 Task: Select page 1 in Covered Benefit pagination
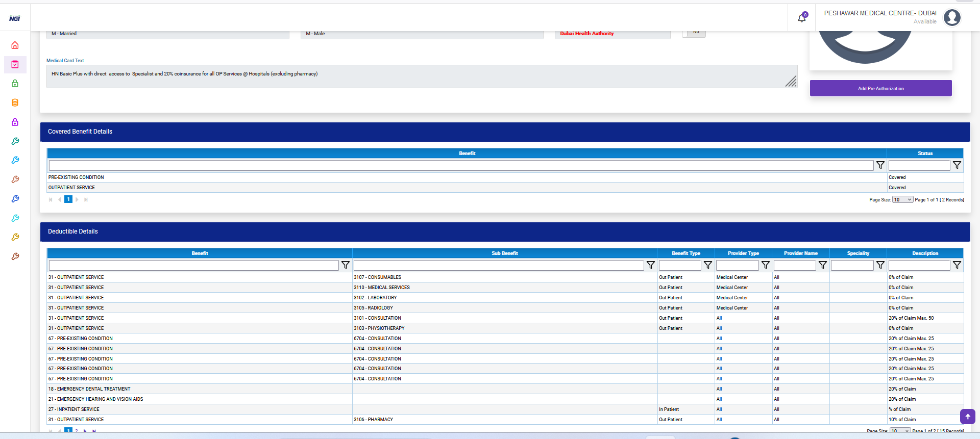pyautogui.click(x=68, y=199)
